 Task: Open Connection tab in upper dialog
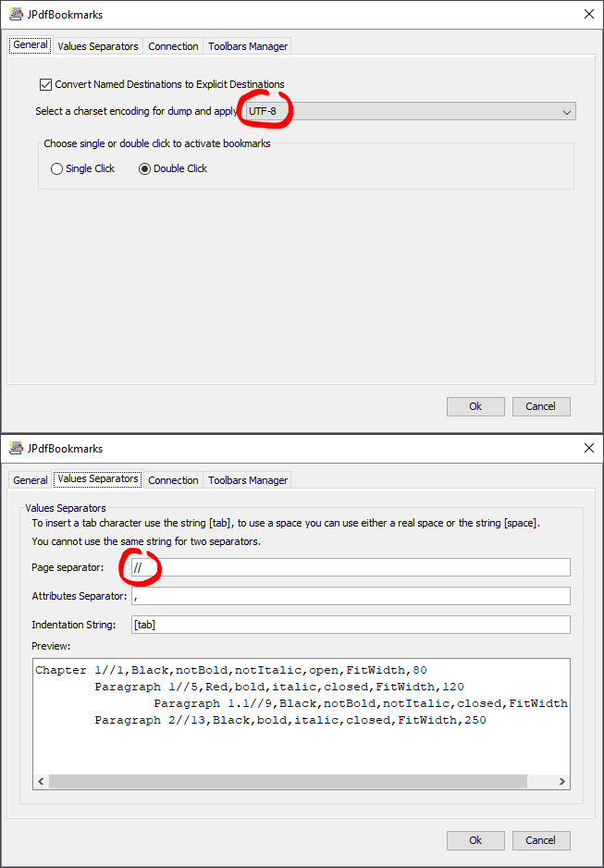[173, 46]
